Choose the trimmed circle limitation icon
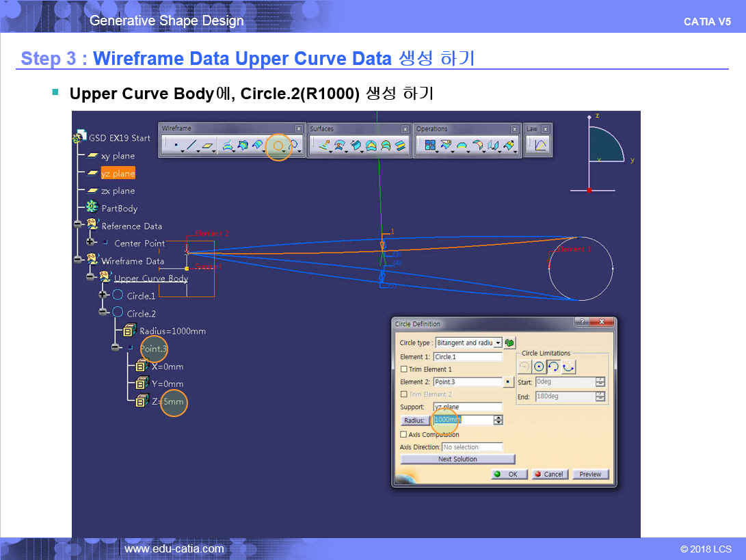The height and width of the screenshot is (560, 746). [x=554, y=367]
